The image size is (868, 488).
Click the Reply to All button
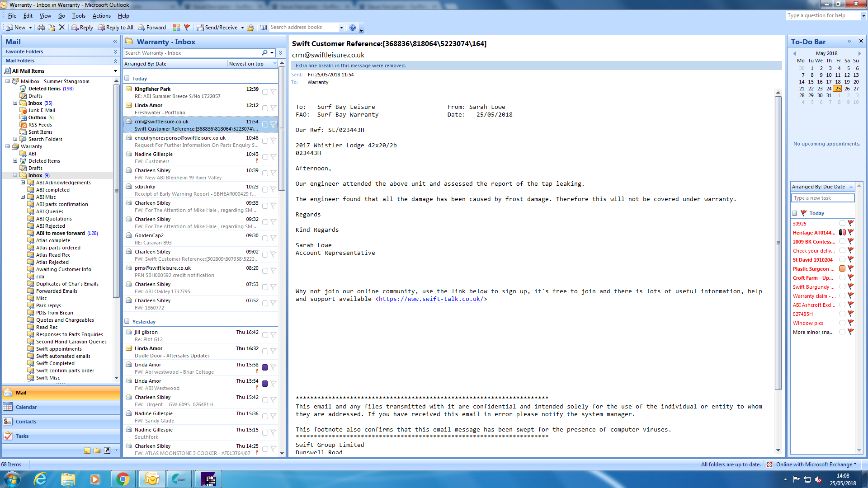115,28
